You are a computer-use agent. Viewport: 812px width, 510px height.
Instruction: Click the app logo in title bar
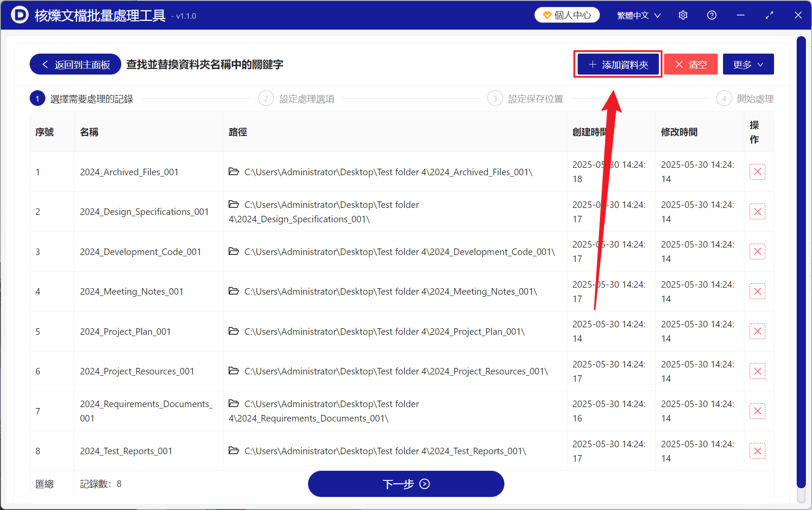pyautogui.click(x=19, y=15)
